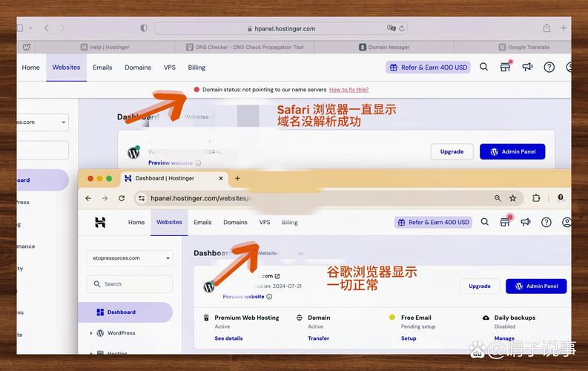Open Emails in Safari Hostinger menu
Screen dimensions: 588x371
point(102,68)
